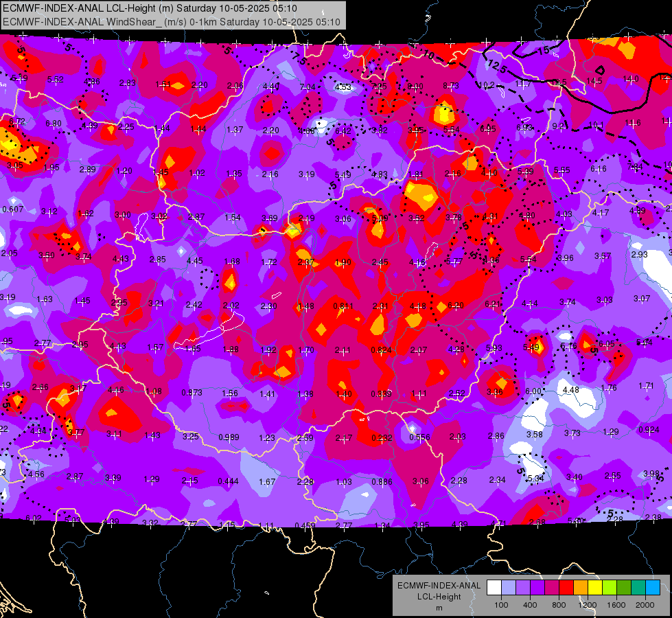This screenshot has height=618, width=672.
Task: Click the LCL-Height (m) title line
Action: 150,8
